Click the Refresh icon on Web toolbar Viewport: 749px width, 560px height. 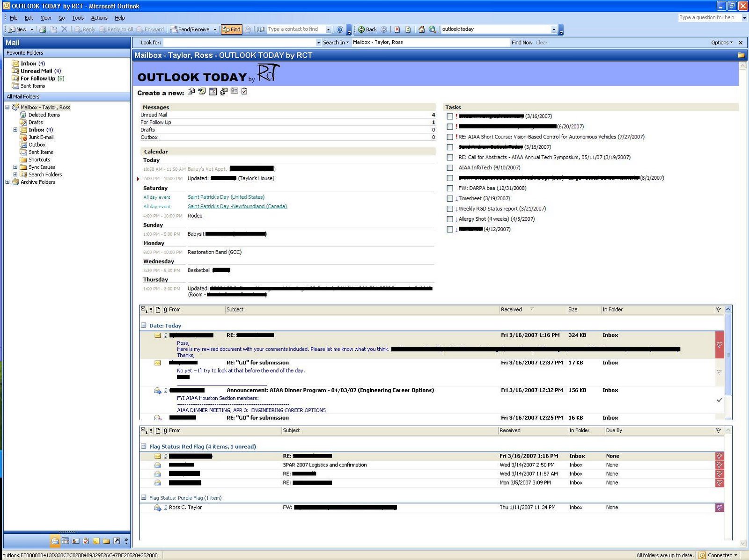(x=408, y=29)
